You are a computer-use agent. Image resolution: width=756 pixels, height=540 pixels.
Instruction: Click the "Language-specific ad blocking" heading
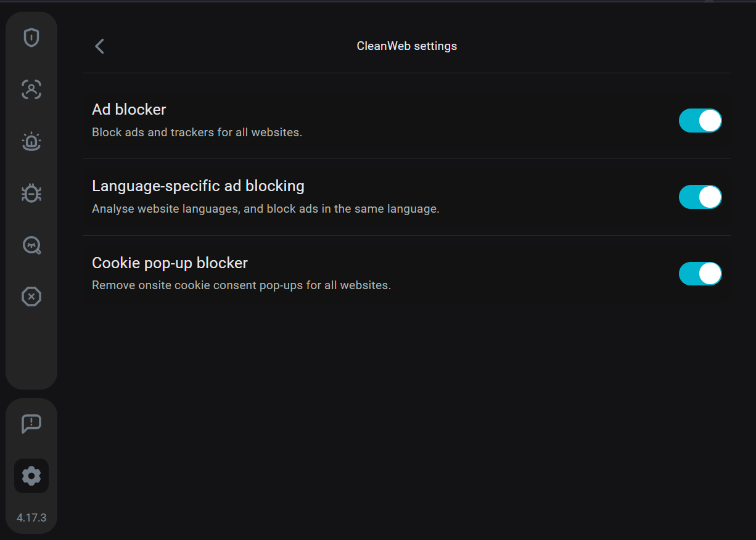[x=198, y=186]
